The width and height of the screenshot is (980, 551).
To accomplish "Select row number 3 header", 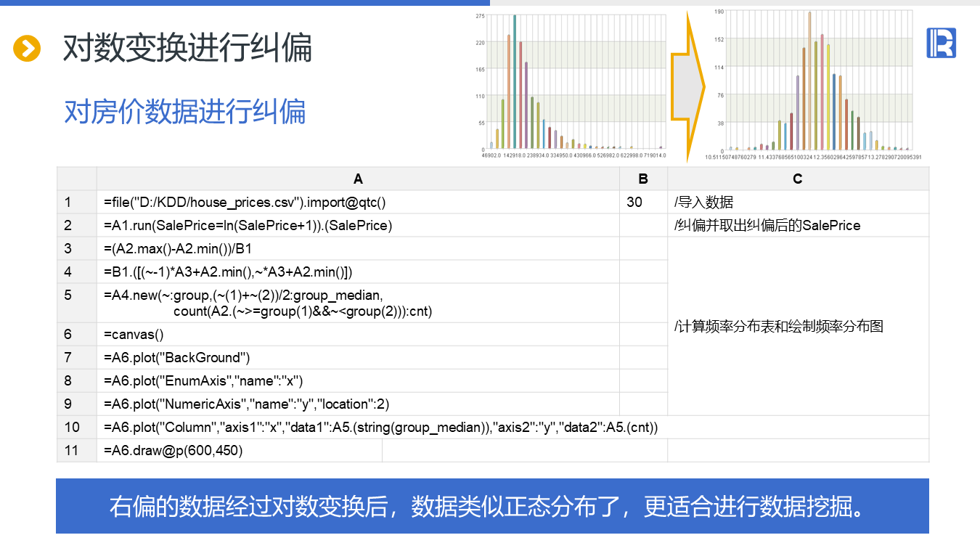I will click(x=76, y=248).
